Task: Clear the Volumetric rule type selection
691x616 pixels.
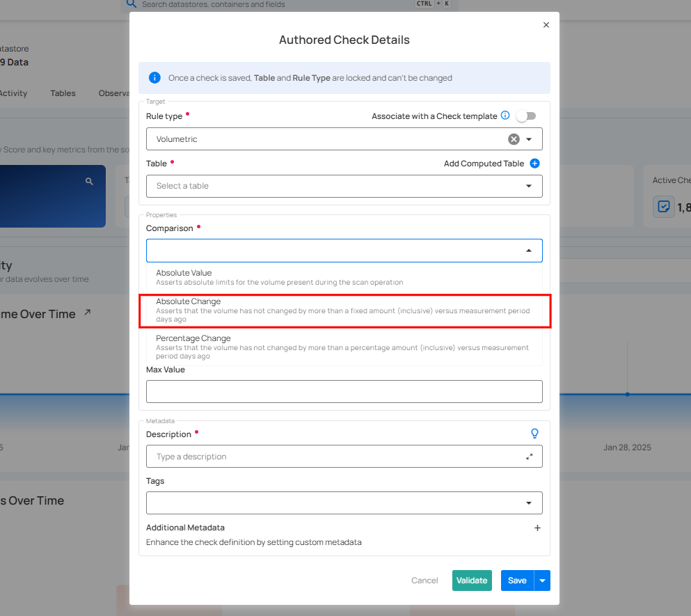Action: tap(514, 139)
